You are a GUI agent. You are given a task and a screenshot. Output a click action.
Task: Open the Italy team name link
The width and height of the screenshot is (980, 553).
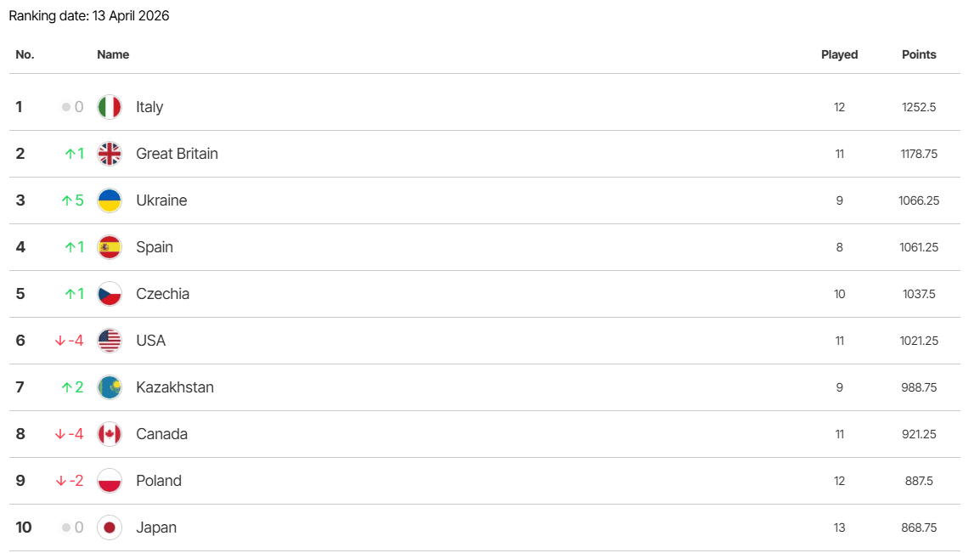click(x=149, y=107)
